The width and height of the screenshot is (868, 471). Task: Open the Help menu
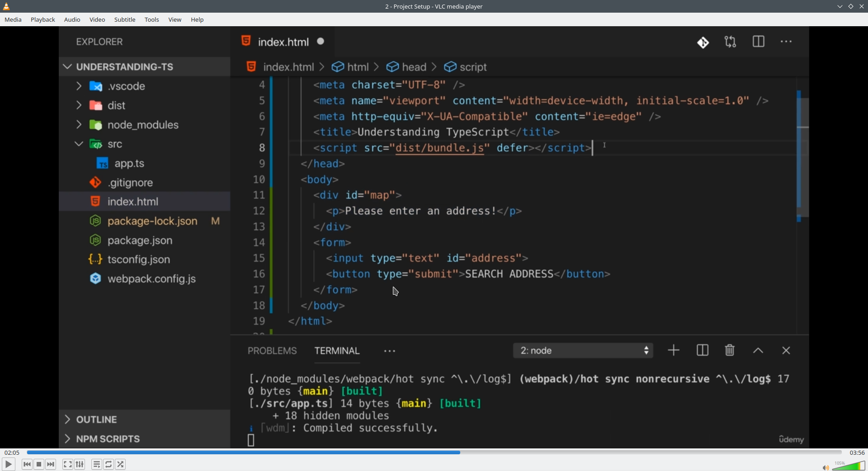[197, 20]
